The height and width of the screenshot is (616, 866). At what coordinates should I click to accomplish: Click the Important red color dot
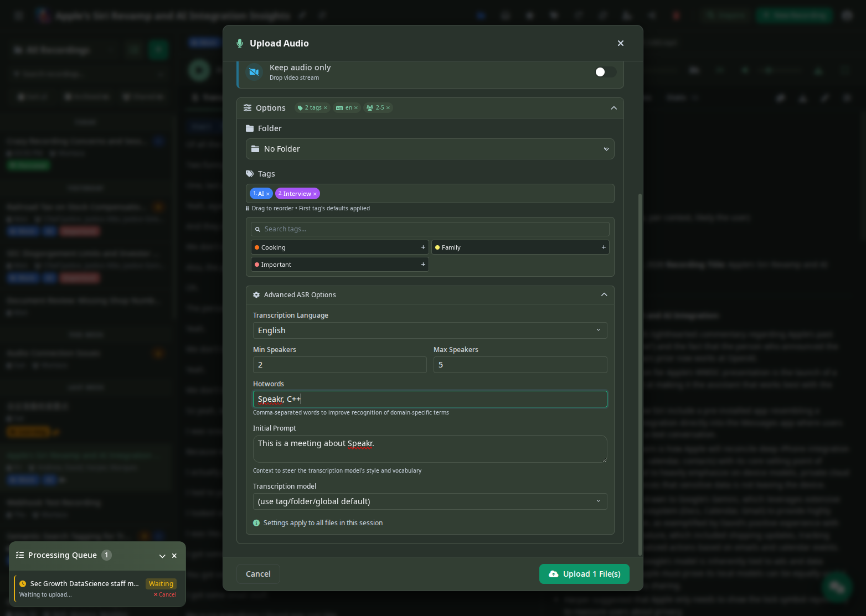[x=257, y=265]
